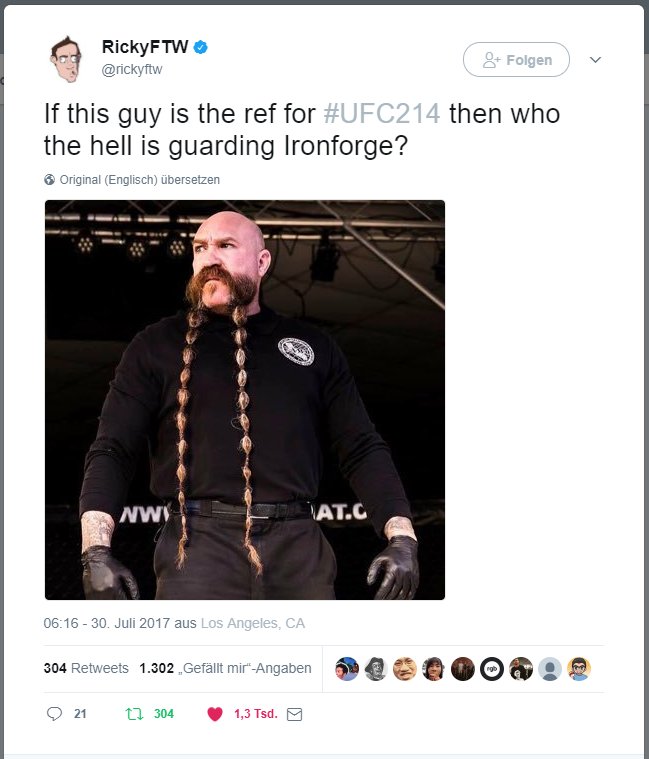View the 1.302 'Gefällt mir'-Angaben list
The width and height of the screenshot is (649, 759).
click(x=226, y=668)
